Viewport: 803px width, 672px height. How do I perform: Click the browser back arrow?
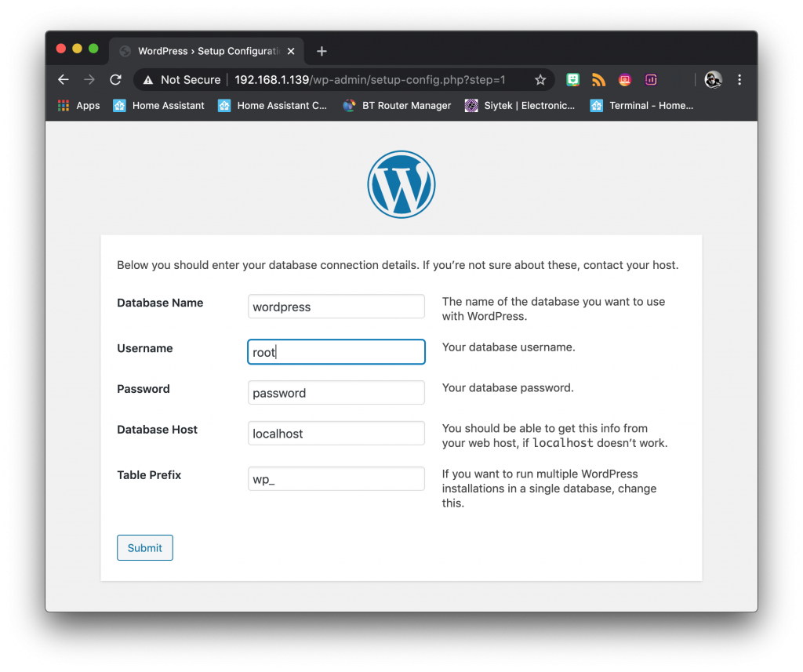click(64, 80)
